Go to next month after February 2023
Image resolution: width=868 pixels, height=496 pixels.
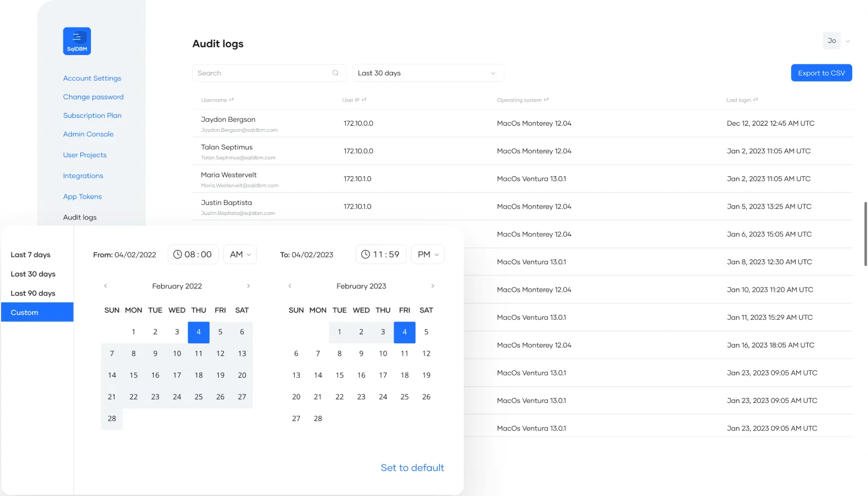[x=432, y=286]
